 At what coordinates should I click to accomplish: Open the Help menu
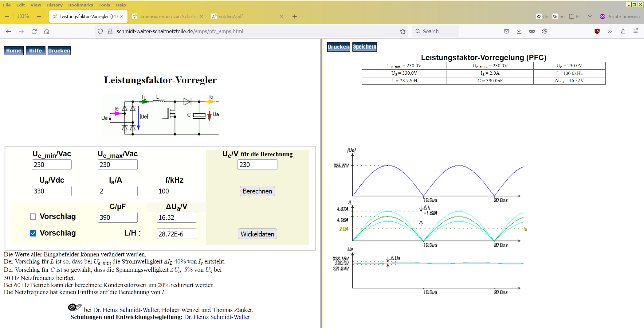pos(121,5)
